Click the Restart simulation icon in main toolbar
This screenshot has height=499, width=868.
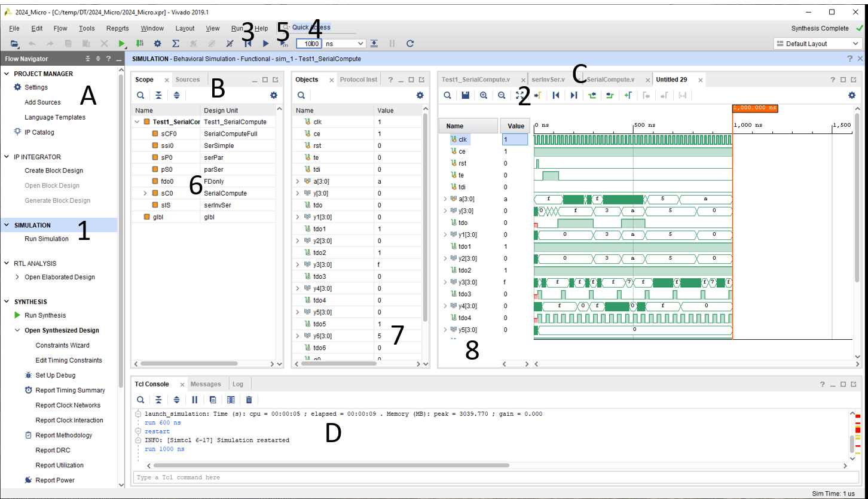(x=247, y=44)
